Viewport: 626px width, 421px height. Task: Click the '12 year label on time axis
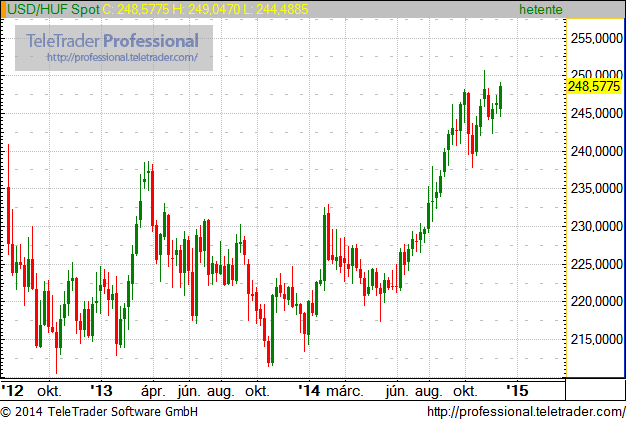[13, 391]
